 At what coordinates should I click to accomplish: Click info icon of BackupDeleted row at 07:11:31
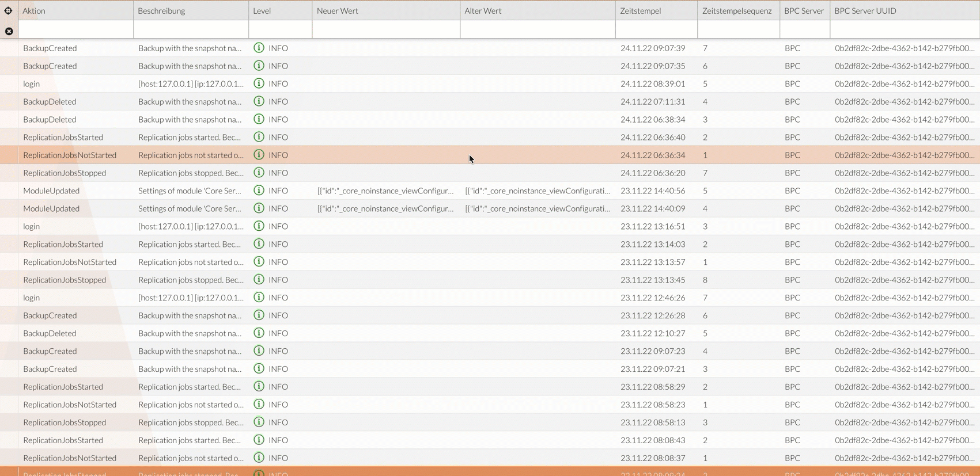tap(259, 101)
